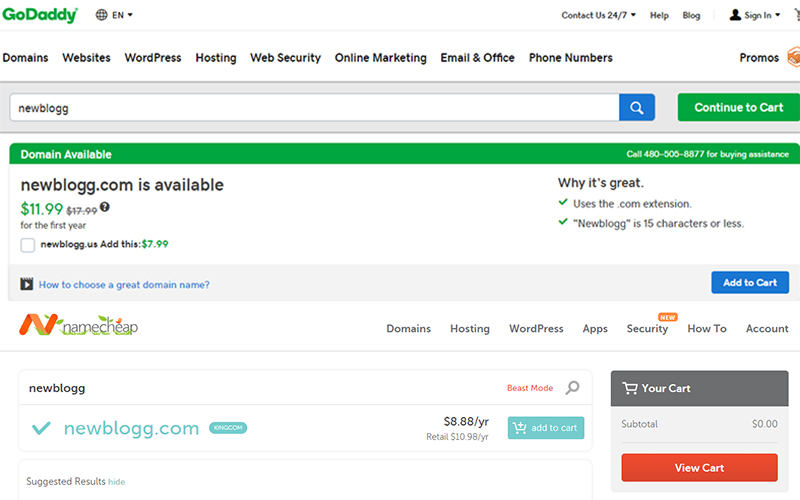Open GoDaddy Domains menu

[x=26, y=58]
